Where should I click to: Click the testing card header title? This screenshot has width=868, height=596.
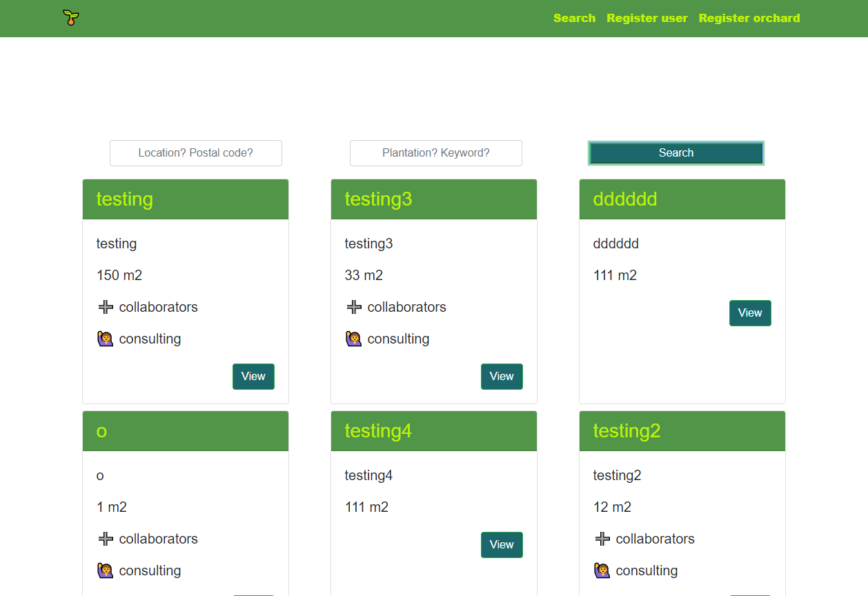pyautogui.click(x=125, y=199)
